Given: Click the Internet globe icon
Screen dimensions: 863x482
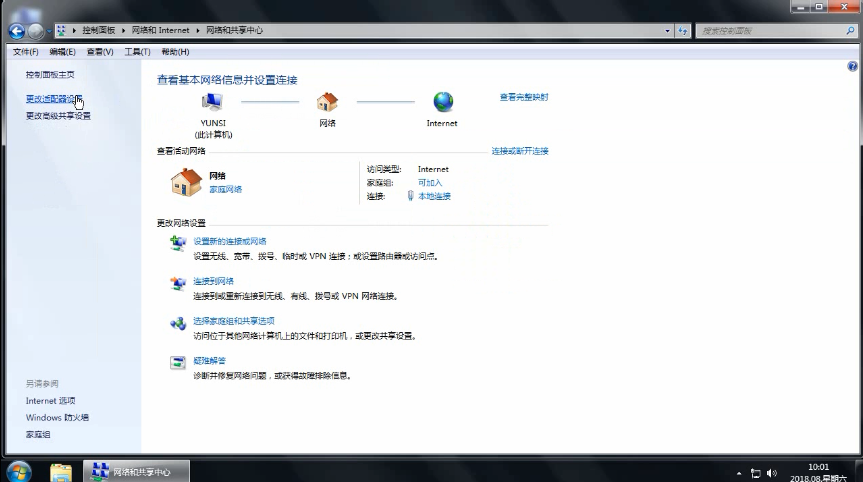Looking at the screenshot, I should (442, 102).
